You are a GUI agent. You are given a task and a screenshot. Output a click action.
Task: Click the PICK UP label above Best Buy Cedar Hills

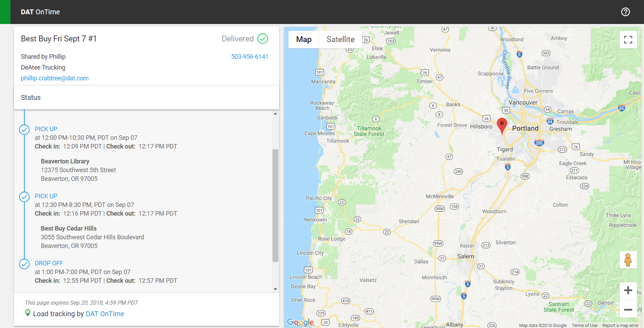[x=46, y=196]
